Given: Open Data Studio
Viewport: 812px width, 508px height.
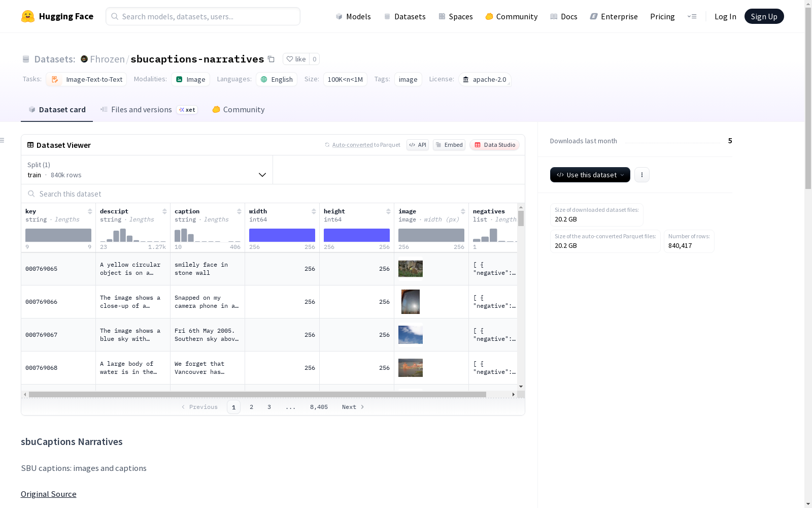Looking at the screenshot, I should click(494, 145).
